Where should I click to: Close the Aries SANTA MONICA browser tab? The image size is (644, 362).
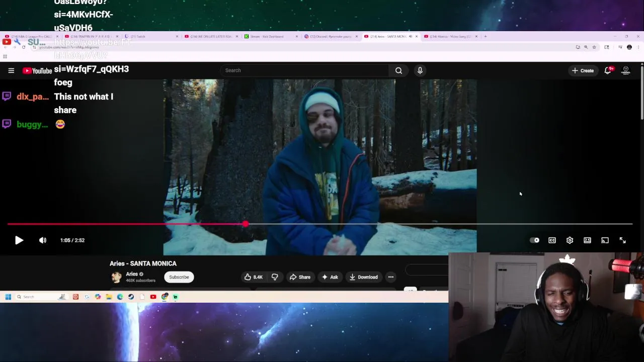click(x=416, y=36)
